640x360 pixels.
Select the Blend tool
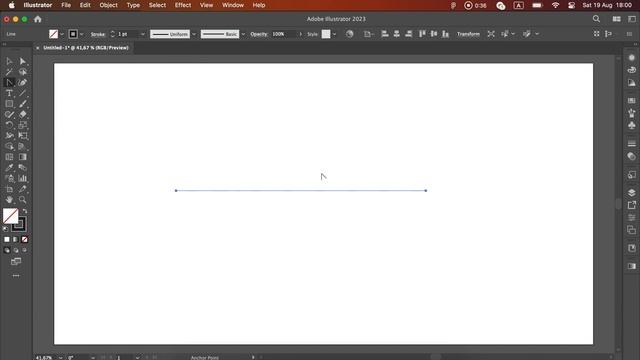pos(23,167)
